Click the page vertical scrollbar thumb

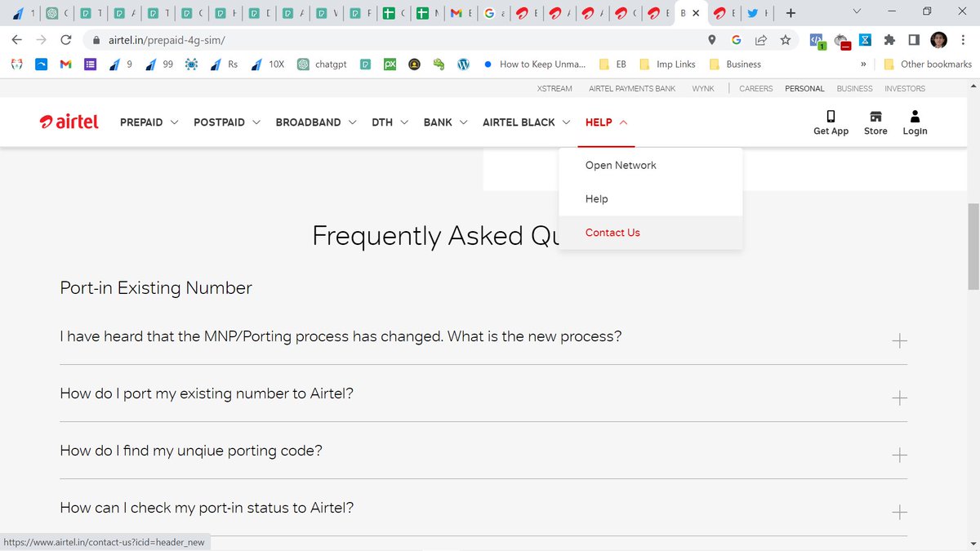point(973,246)
